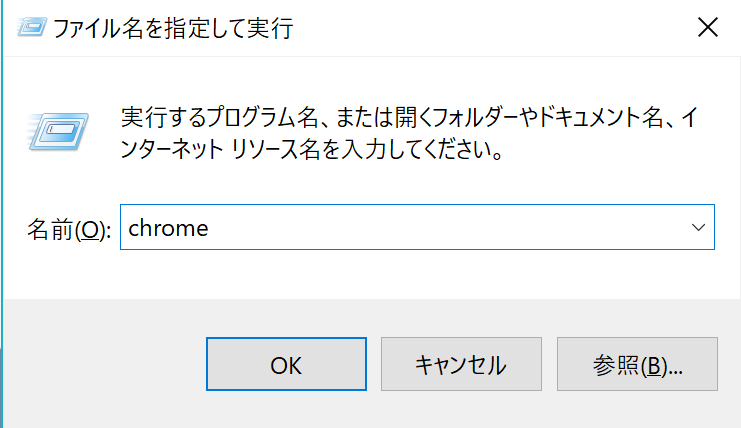Screen dimensions: 741x428
Task: Click inside the 名前 text input field
Action: coord(400,228)
